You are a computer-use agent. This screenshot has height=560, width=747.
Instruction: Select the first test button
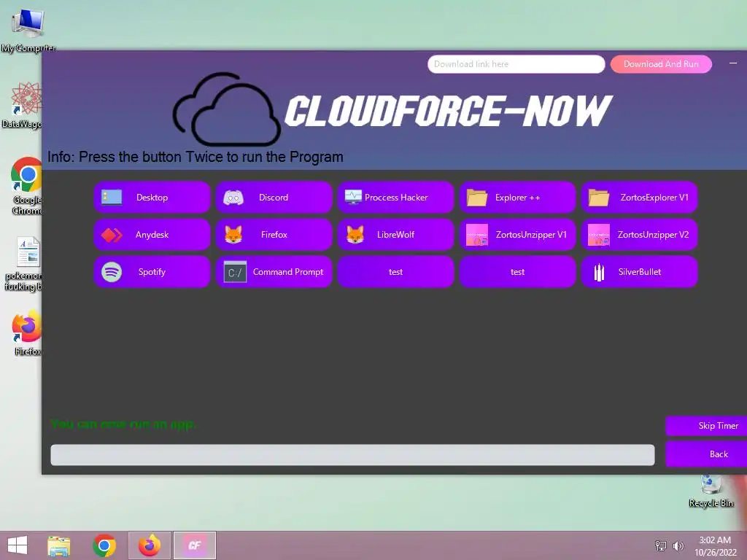pyautogui.click(x=396, y=271)
